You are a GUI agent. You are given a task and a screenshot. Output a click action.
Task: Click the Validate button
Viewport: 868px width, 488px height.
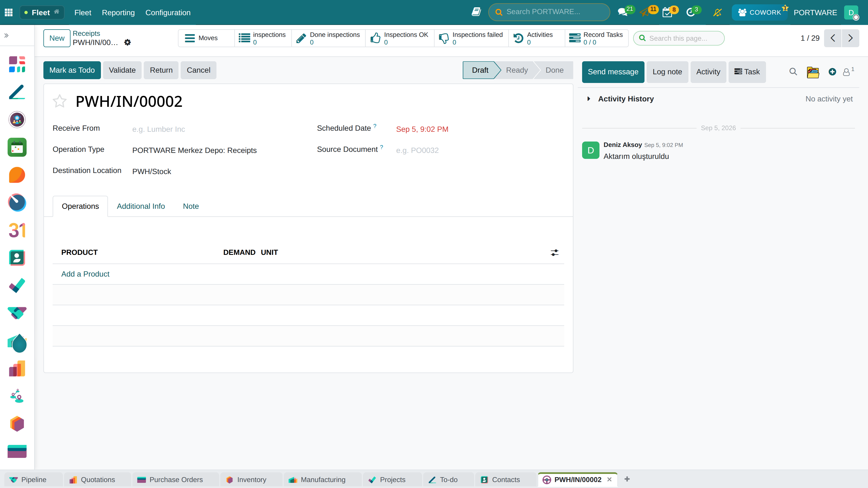point(122,70)
